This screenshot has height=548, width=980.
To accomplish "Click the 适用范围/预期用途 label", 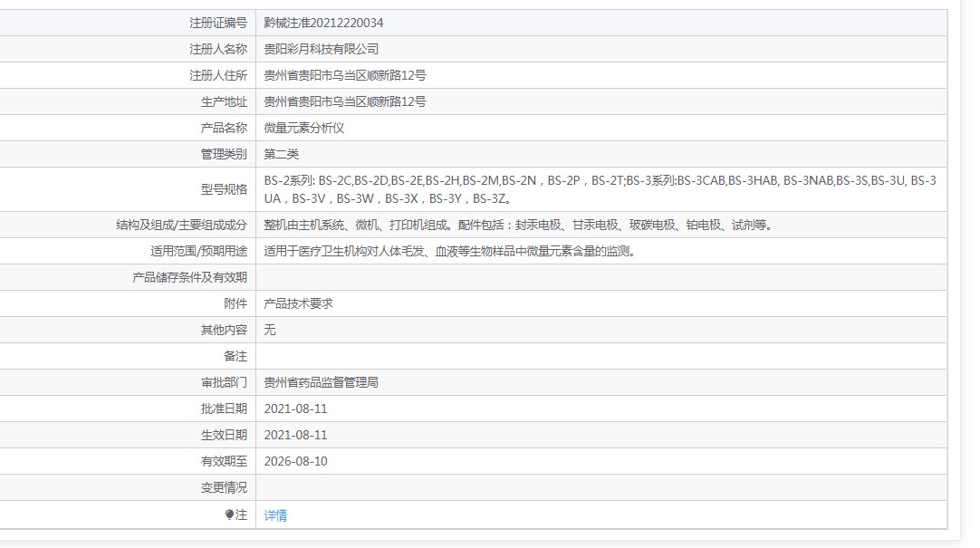I will [198, 251].
